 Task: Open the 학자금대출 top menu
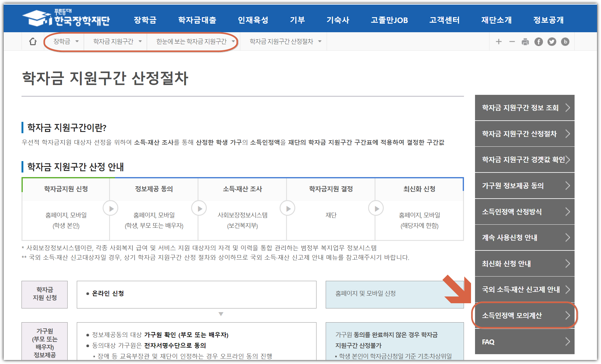[197, 20]
